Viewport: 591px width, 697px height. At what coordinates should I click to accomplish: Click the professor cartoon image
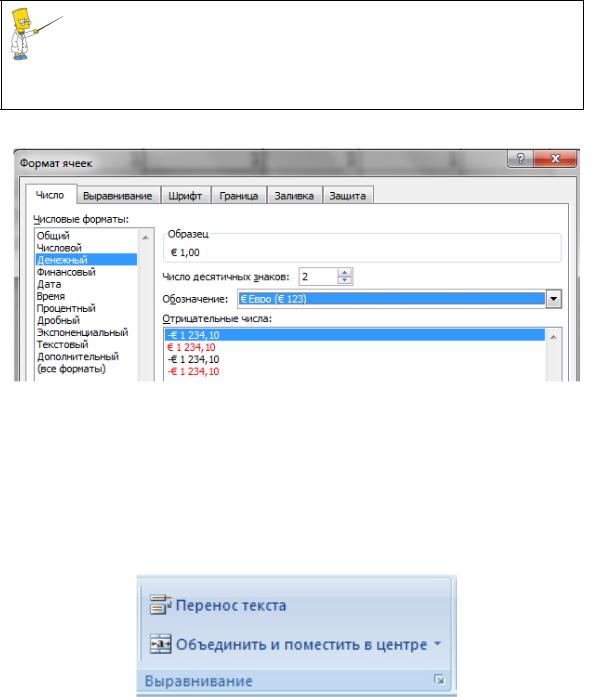36,35
